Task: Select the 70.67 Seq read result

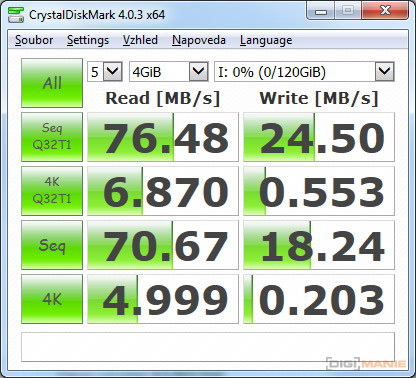Action: [163, 245]
